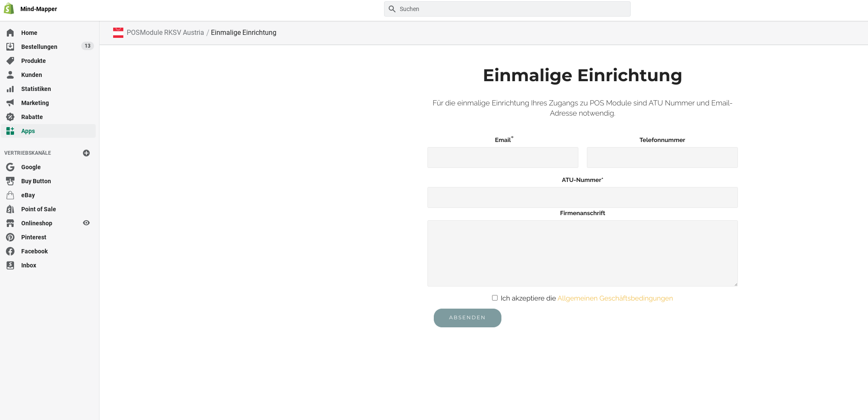Click the Home house icon
Image resolution: width=868 pixels, height=420 pixels.
click(x=10, y=33)
